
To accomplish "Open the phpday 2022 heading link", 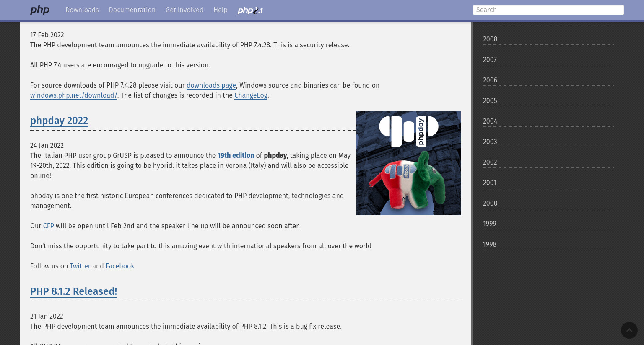I will click(x=59, y=121).
